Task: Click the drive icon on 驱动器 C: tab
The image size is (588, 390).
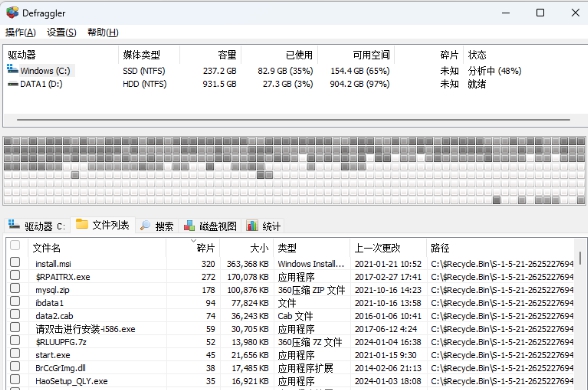Action: click(14, 225)
